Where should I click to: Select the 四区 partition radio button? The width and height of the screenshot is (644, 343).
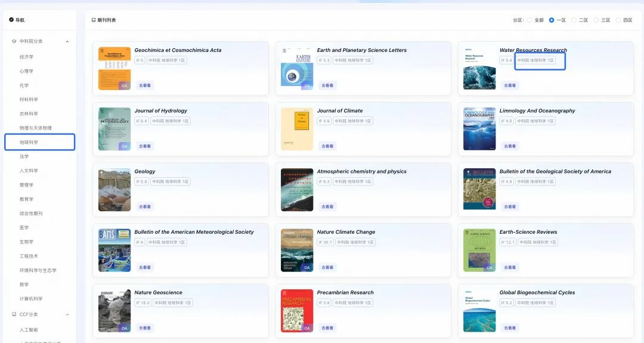click(618, 20)
